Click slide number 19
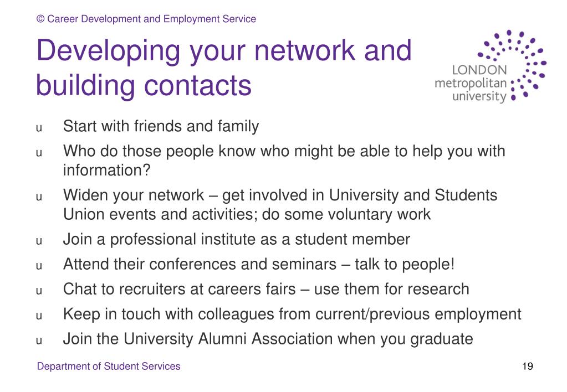The width and height of the screenshot is (567, 392). (x=528, y=367)
